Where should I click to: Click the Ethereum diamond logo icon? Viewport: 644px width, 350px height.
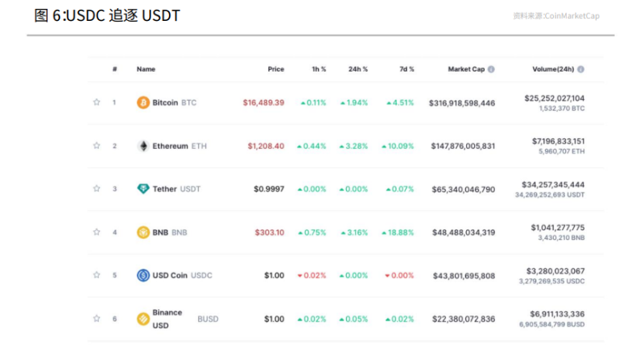143,146
